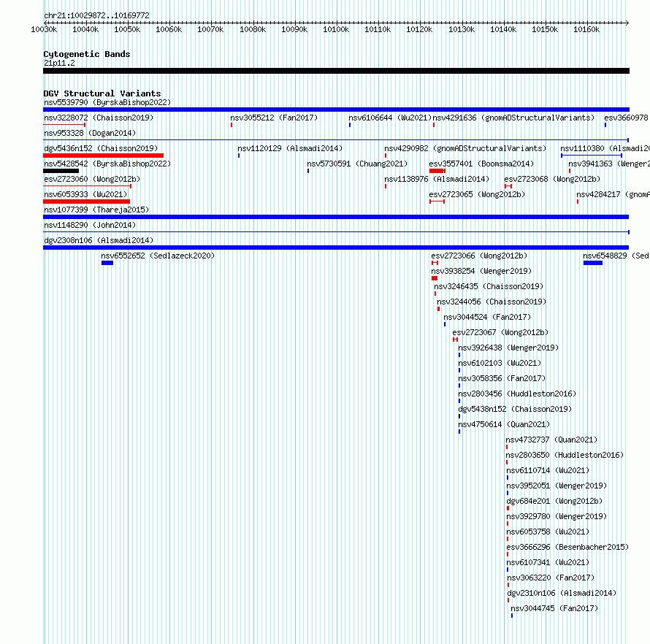Open nsv1138976 (Alsmadi2014) variant
Screen dimensions: 650x644
point(437,179)
